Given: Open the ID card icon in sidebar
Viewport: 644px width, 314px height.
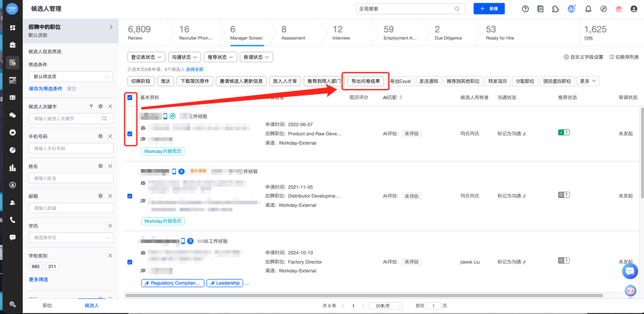Looking at the screenshot, I should pos(13,98).
